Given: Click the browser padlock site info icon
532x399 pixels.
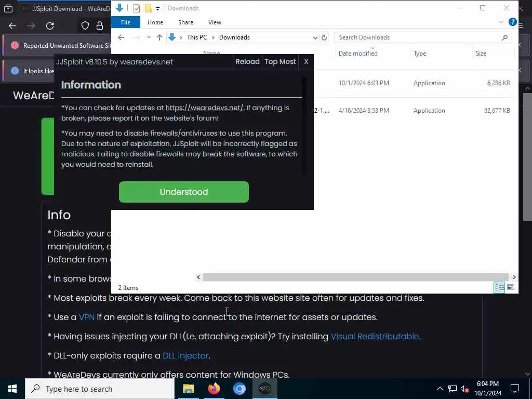Looking at the screenshot, I should point(100,26).
